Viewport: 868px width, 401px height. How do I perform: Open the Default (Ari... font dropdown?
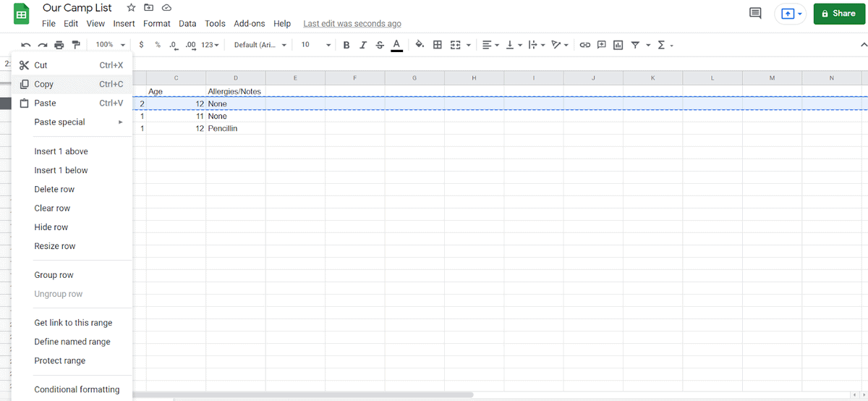260,45
